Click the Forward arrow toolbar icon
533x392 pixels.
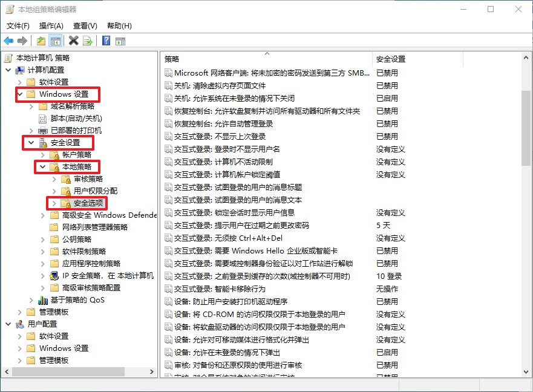(22, 41)
